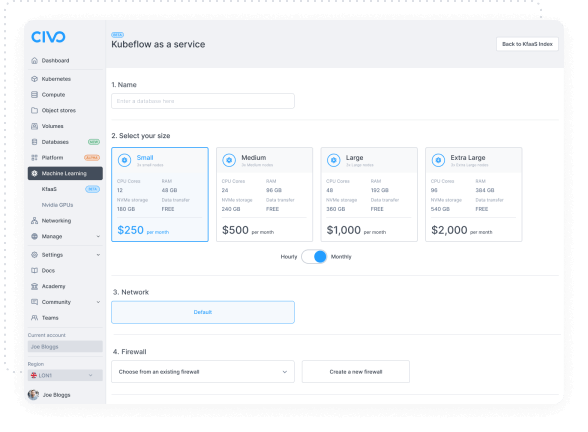
Task: Click the Name input field
Action: pos(203,101)
